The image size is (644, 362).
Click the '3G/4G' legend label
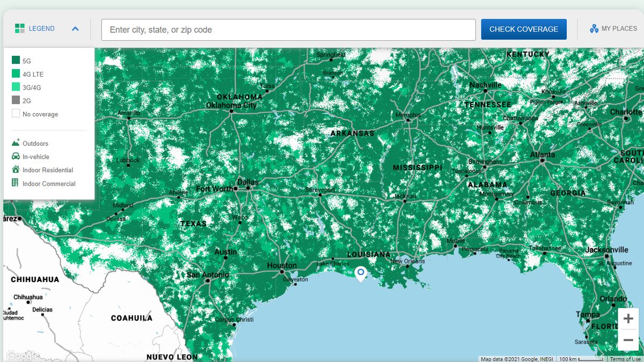(x=32, y=87)
